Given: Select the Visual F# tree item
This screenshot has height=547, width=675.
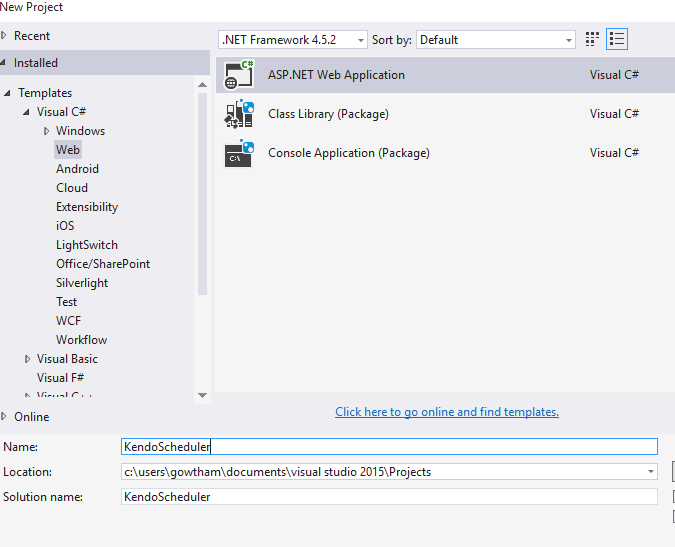Looking at the screenshot, I should [x=60, y=378].
